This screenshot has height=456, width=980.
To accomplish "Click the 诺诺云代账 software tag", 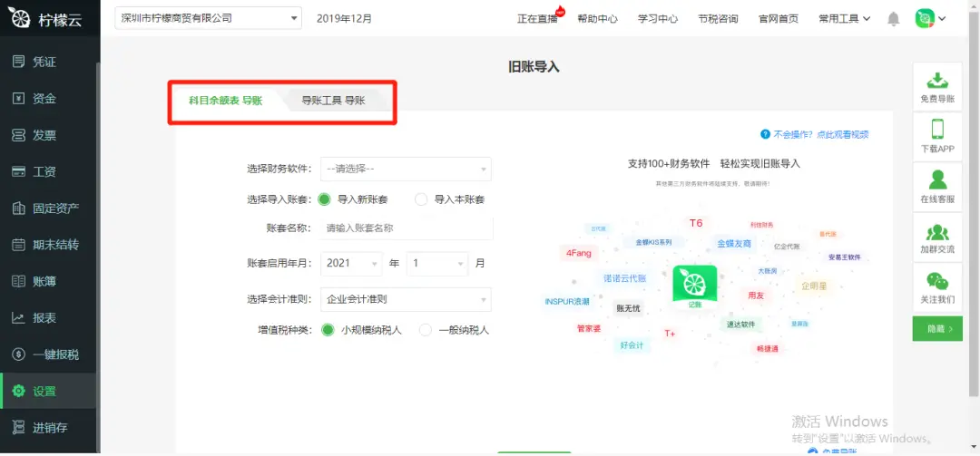I will point(624,278).
